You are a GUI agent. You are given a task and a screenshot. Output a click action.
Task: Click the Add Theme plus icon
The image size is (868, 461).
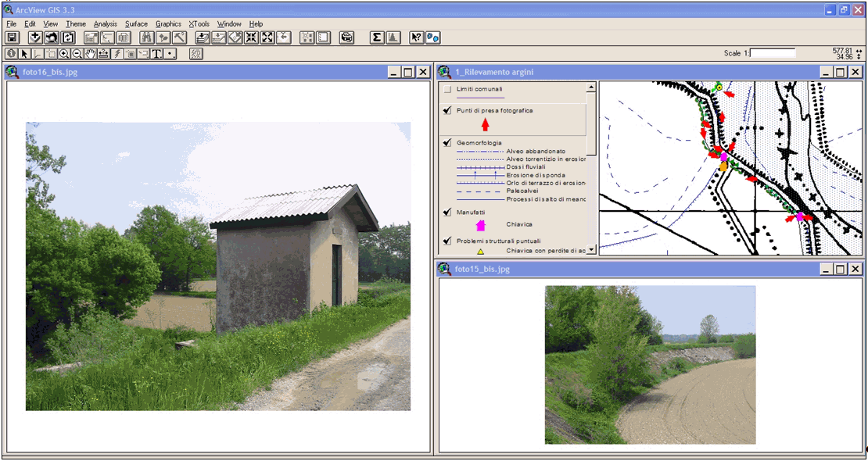(36, 38)
